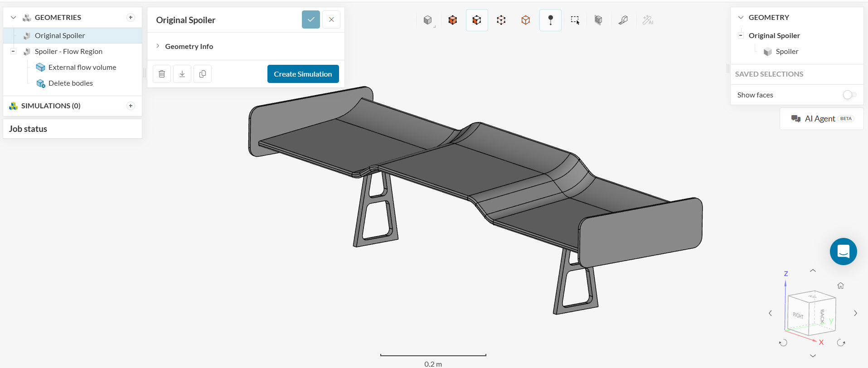The width and height of the screenshot is (868, 368).
Task: Toggle the Show faces switch
Action: click(849, 95)
